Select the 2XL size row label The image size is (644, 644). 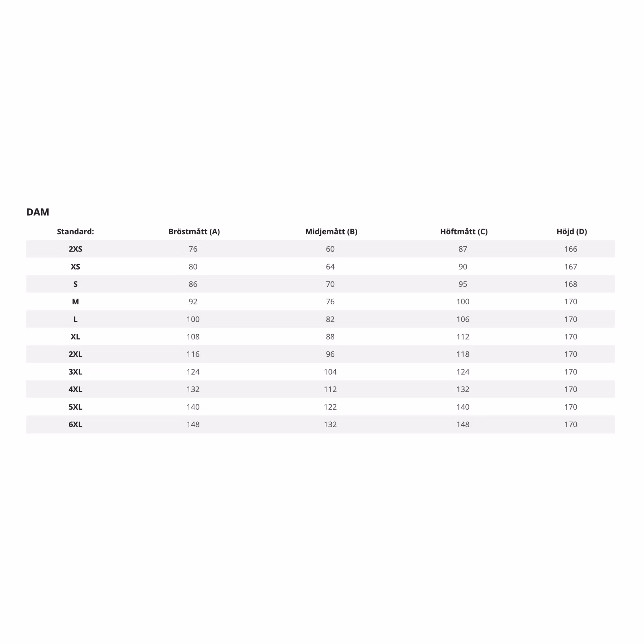pos(75,354)
